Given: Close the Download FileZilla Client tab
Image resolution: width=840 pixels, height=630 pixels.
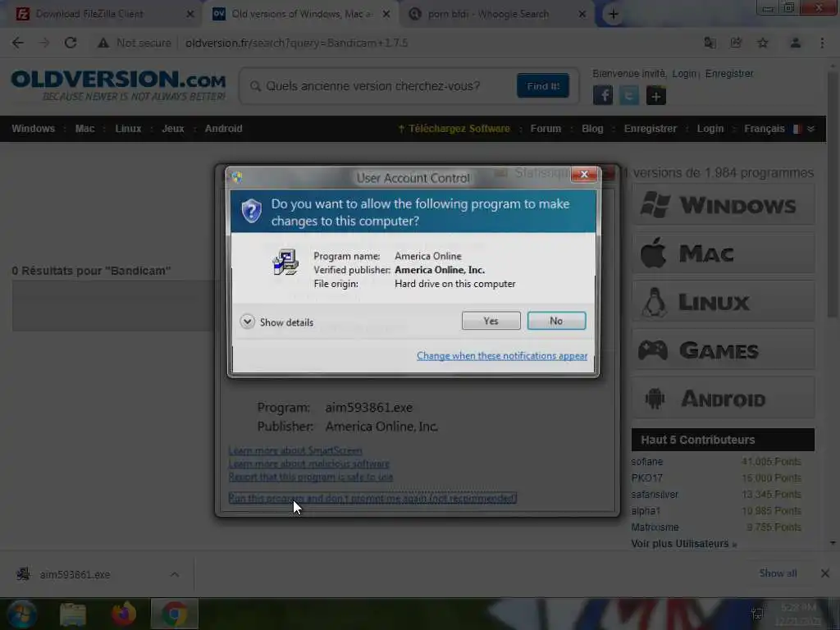Looking at the screenshot, I should coord(189,14).
